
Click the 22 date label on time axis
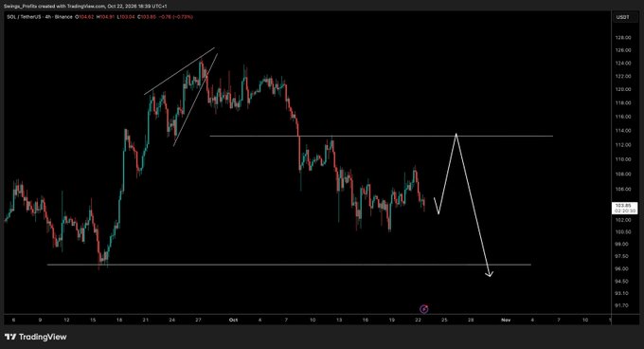tap(418, 320)
